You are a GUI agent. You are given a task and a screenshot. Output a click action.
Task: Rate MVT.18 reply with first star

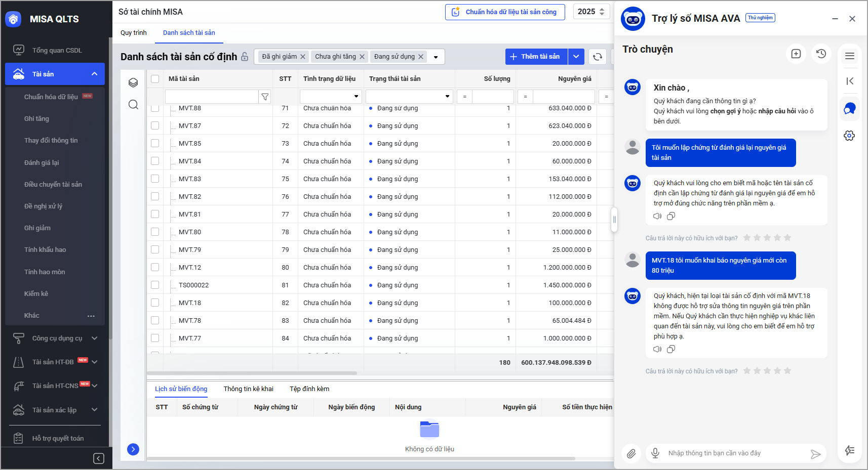747,371
